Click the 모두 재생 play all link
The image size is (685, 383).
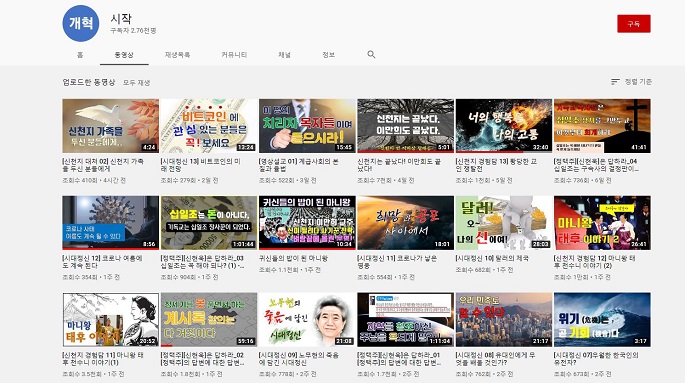point(136,82)
